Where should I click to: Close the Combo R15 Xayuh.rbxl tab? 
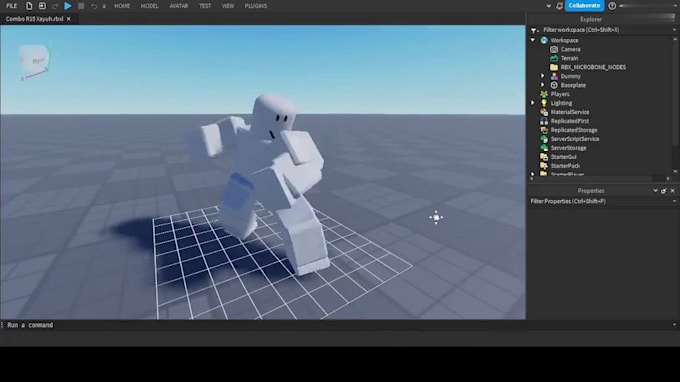(69, 19)
